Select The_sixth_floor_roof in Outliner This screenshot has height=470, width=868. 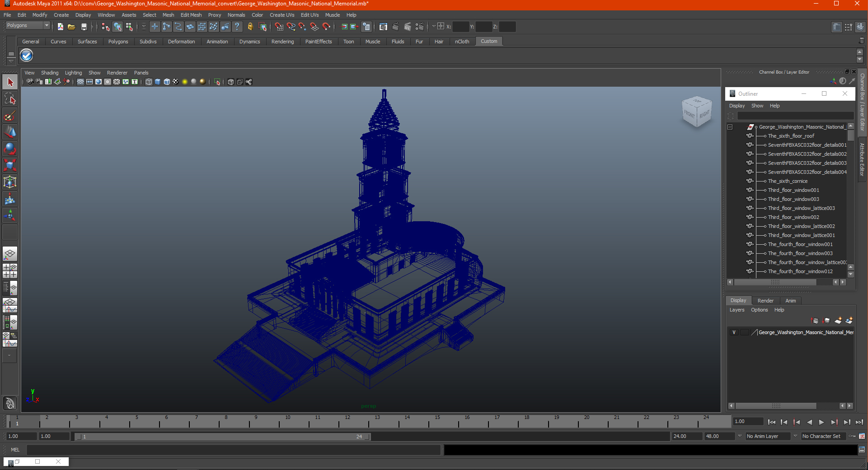tap(791, 136)
